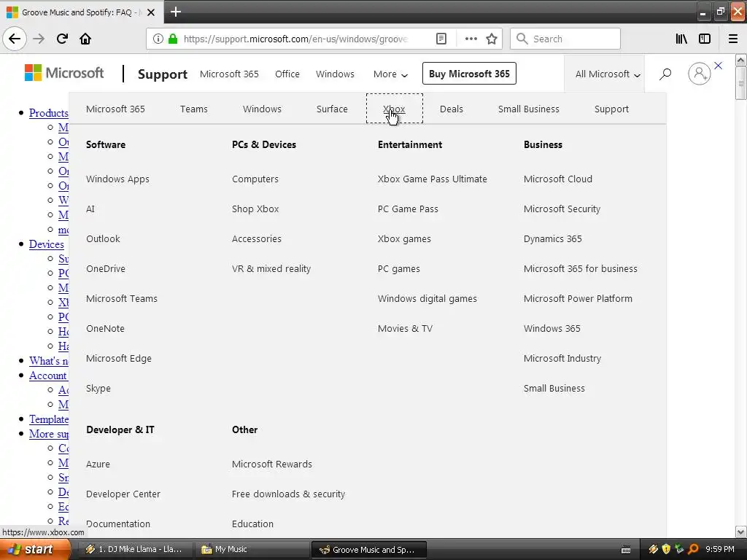The height and width of the screenshot is (560, 747).
Task: Open Microsoft 365 in the Support navigation
Action: [229, 74]
